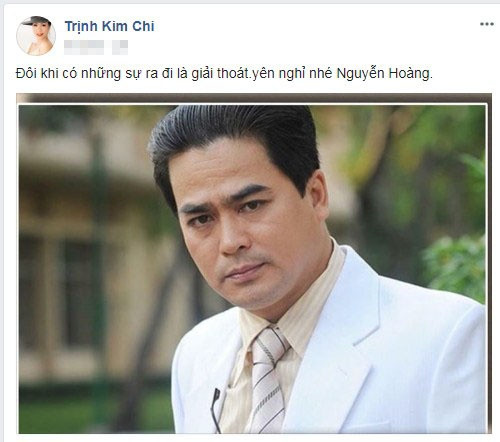Click the name "Nguyễn Hoàng" in the caption

coord(384,74)
